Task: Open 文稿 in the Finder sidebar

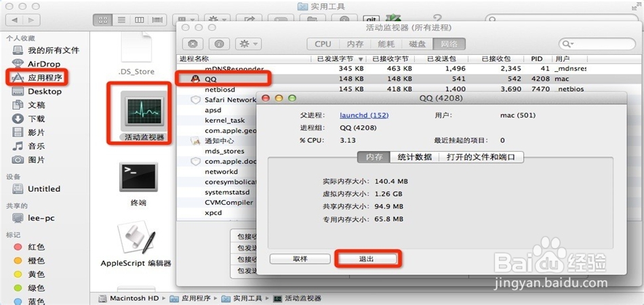Action: coord(28,105)
